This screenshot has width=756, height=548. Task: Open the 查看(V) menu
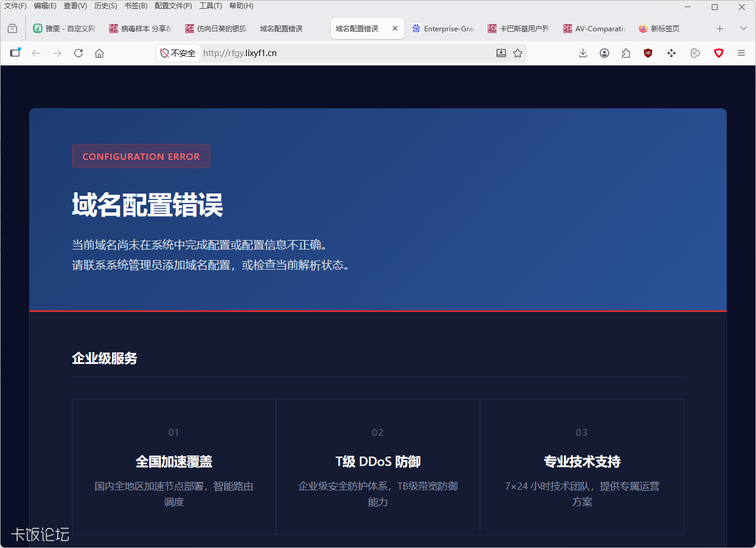pos(75,6)
